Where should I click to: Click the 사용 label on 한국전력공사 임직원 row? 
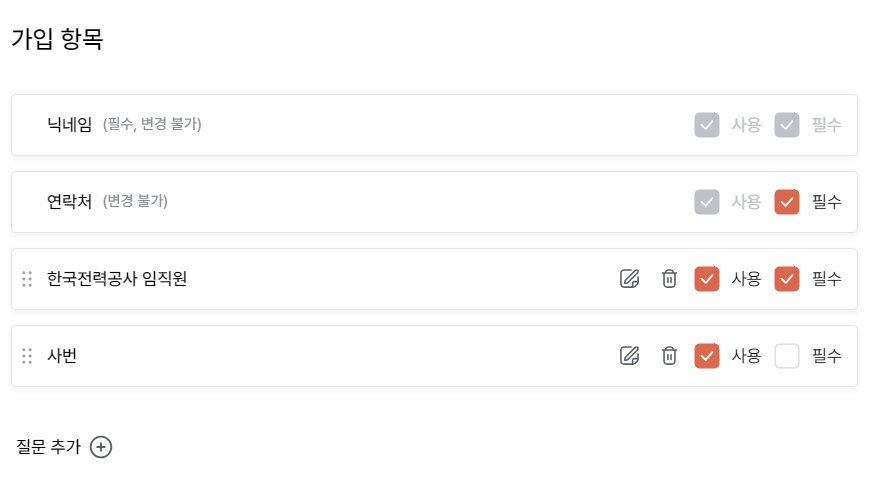[746, 278]
